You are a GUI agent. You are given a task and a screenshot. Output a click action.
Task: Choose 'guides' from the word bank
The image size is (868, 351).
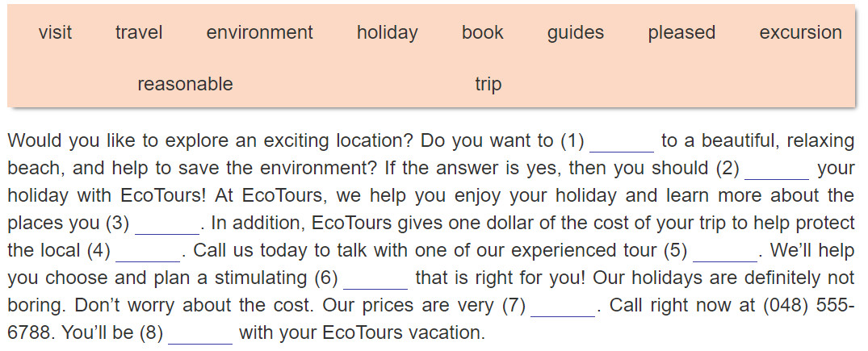pyautogui.click(x=576, y=32)
